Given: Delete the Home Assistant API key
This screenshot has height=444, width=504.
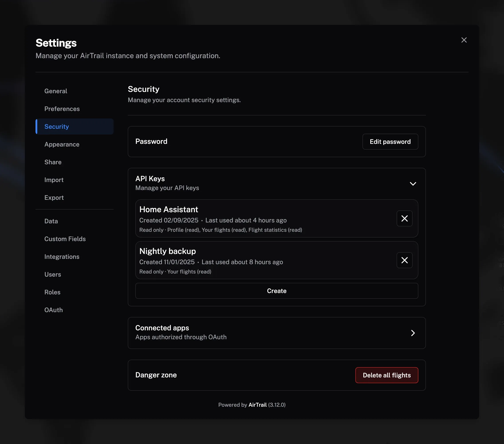Looking at the screenshot, I should tap(404, 218).
